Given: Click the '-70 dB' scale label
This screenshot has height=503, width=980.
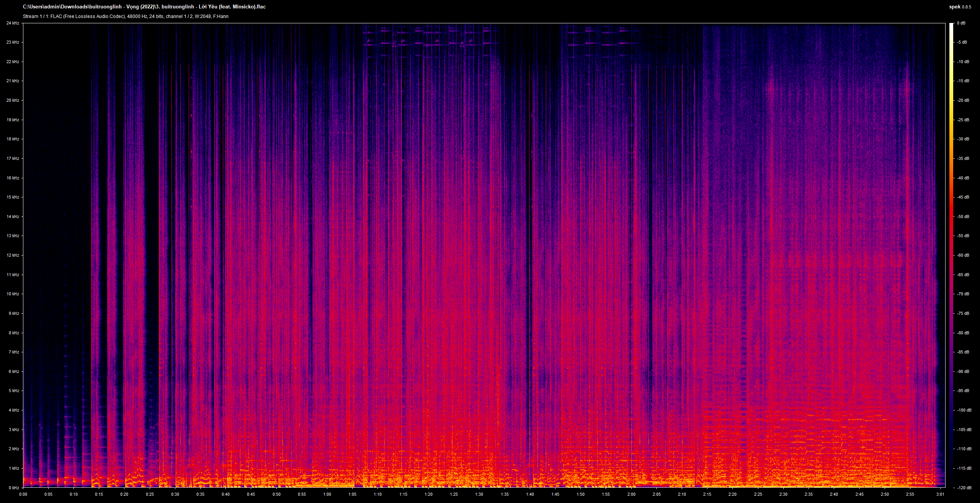Looking at the screenshot, I should [x=963, y=294].
